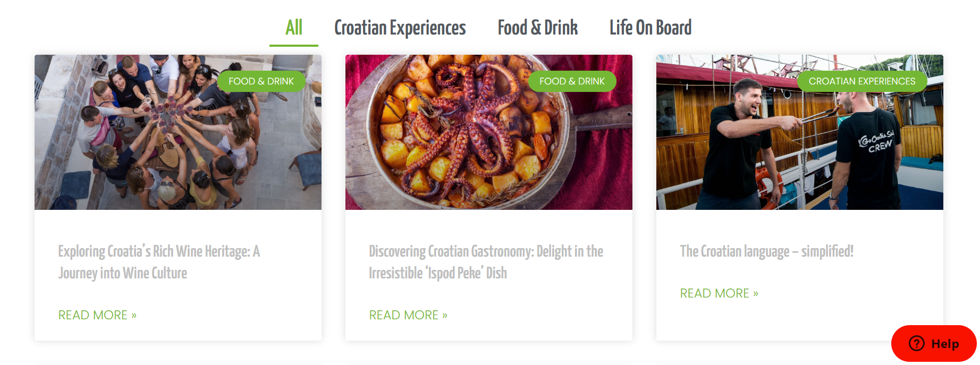980x365 pixels.
Task: Click the crew members boat photo
Action: (800, 132)
